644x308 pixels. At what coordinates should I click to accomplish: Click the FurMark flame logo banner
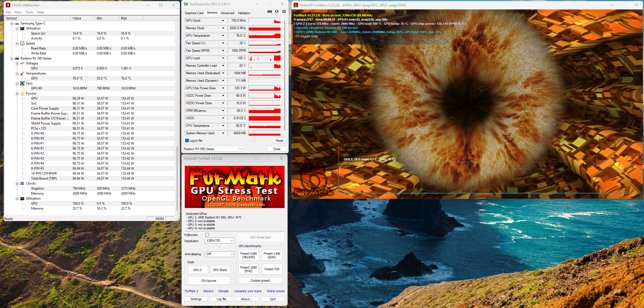point(234,187)
